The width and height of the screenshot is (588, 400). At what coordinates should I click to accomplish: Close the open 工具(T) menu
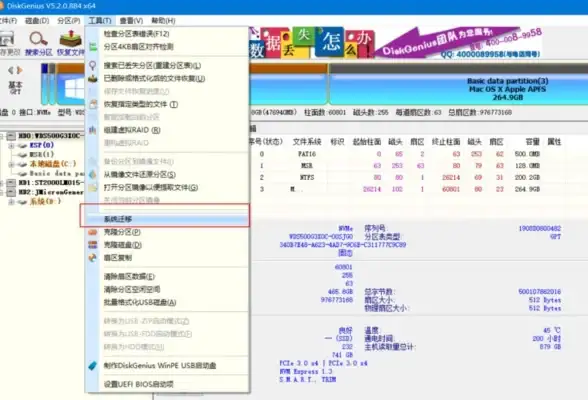click(100, 21)
